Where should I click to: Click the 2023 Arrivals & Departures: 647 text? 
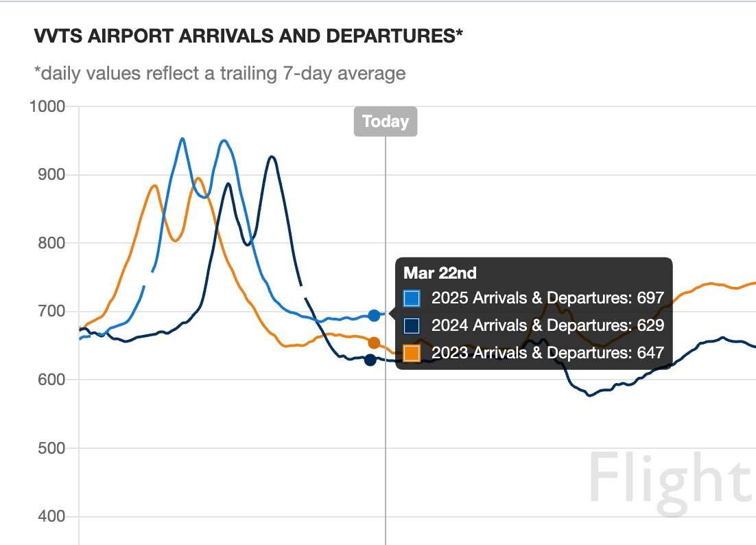[547, 353]
